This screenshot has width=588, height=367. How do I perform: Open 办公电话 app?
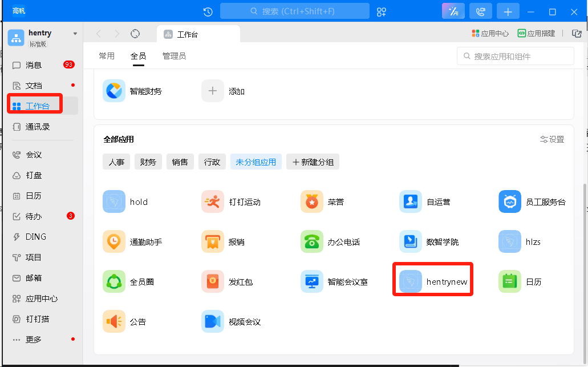311,241
